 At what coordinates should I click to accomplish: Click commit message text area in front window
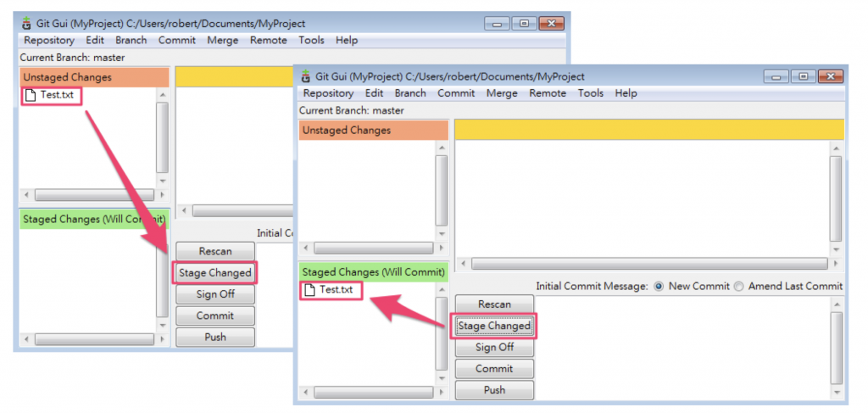682,348
